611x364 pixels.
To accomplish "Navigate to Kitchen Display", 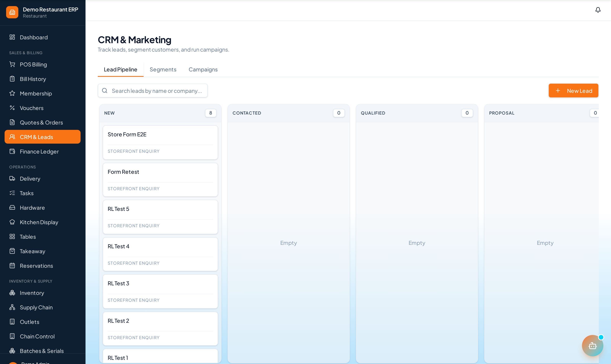I will coord(42,222).
